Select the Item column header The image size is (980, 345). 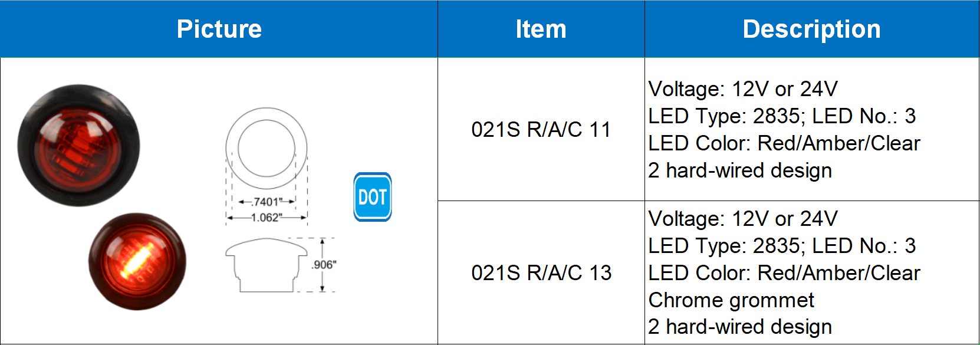541,29
